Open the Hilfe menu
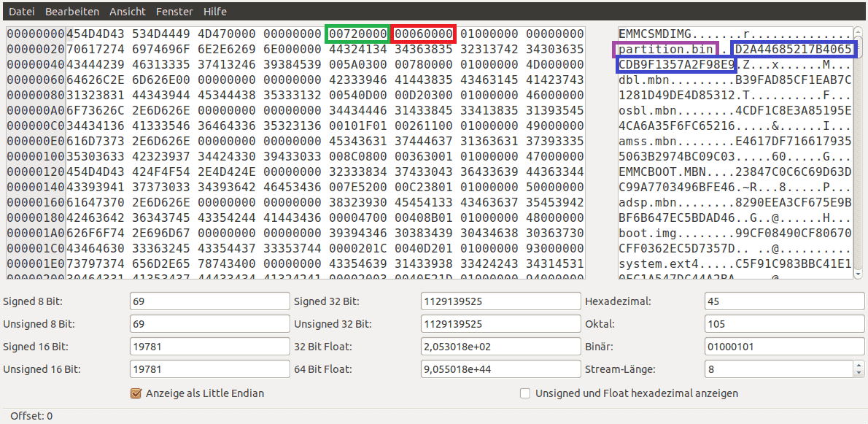 pyautogui.click(x=214, y=12)
